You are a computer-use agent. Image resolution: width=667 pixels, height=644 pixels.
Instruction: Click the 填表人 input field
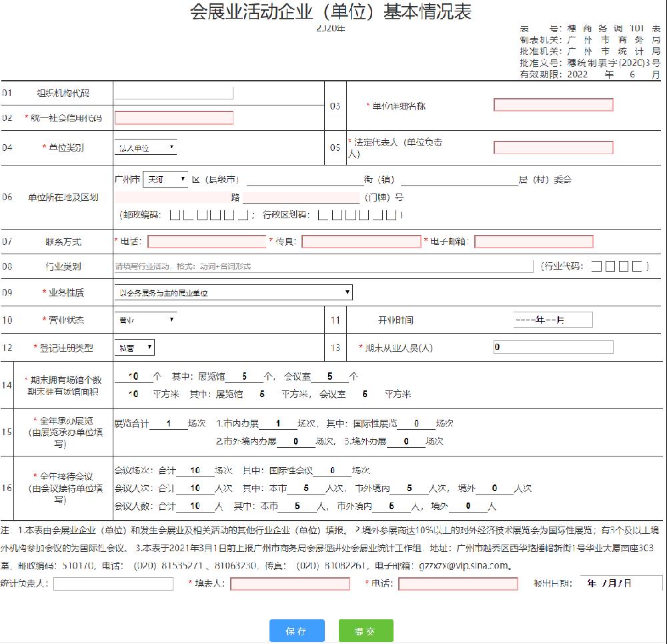pyautogui.click(x=290, y=583)
